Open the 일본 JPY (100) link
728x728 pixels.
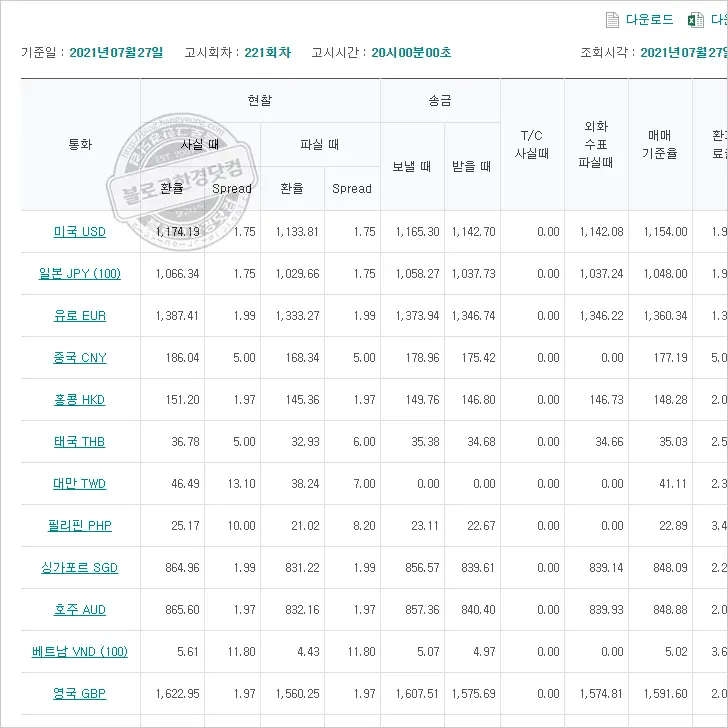(80, 273)
